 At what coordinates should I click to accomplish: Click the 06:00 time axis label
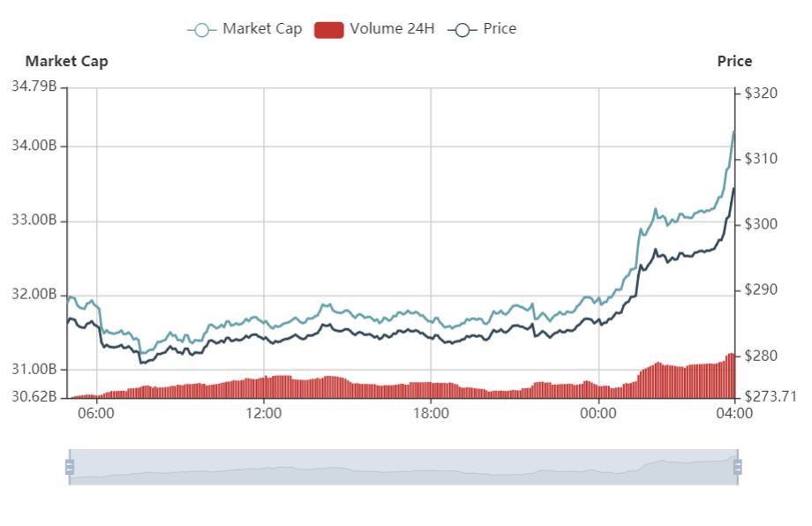(x=96, y=412)
